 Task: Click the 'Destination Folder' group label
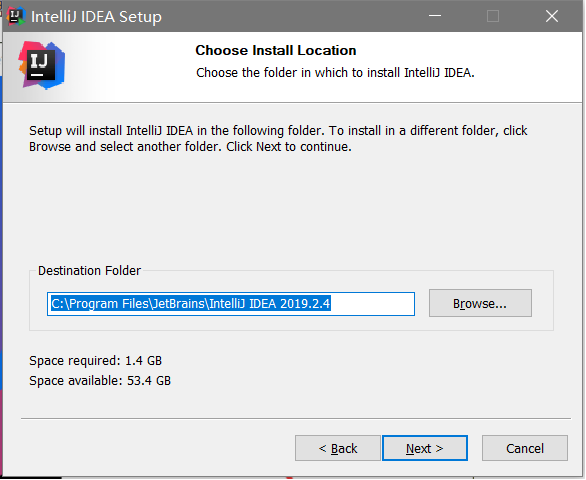point(89,271)
